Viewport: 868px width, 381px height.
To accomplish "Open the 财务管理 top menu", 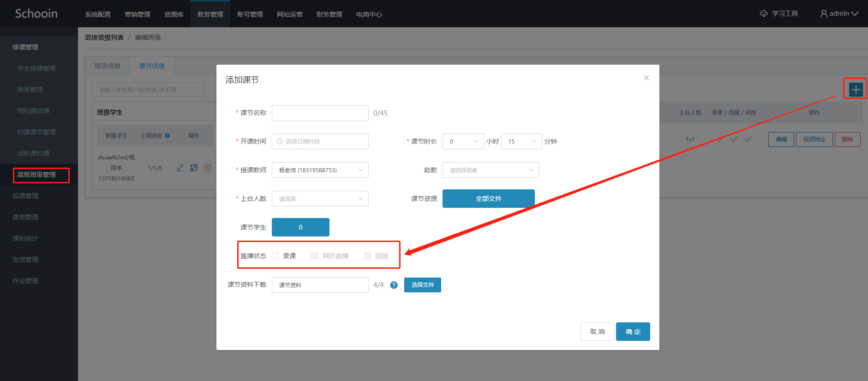I will pos(329,14).
